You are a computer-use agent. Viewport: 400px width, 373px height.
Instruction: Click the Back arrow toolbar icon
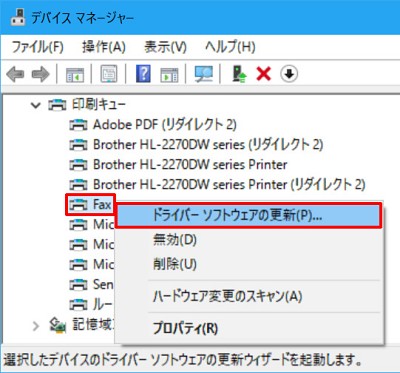(x=15, y=74)
